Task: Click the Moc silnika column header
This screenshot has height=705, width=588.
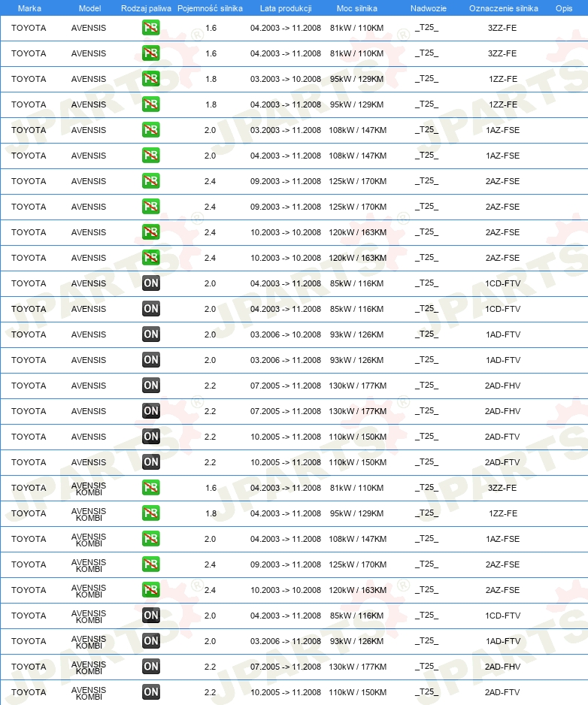Action: 356,8
